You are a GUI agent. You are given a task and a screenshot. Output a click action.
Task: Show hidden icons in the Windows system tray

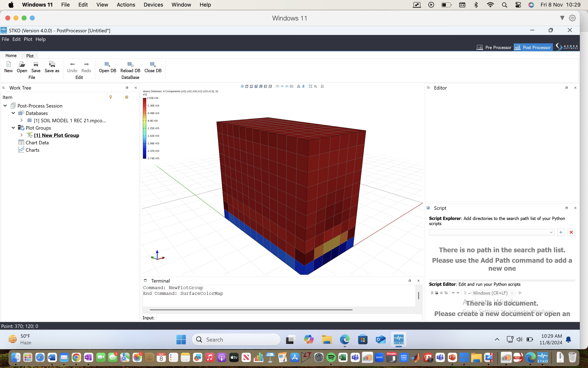click(x=497, y=340)
